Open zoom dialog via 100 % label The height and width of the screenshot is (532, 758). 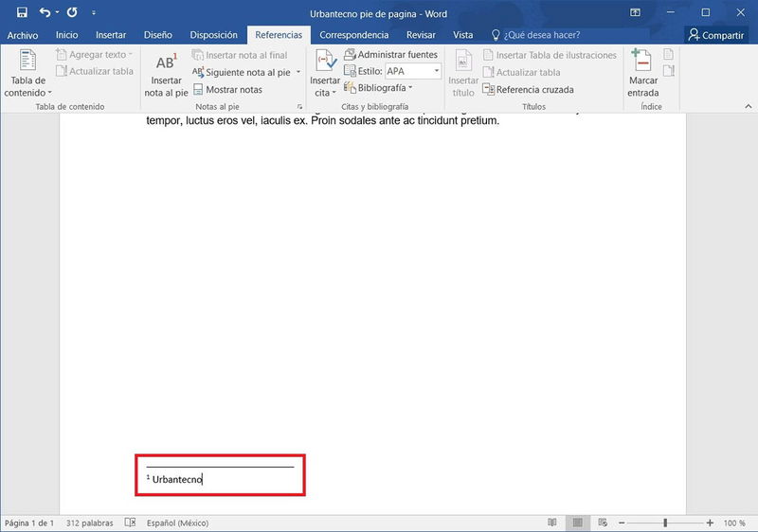(x=734, y=523)
